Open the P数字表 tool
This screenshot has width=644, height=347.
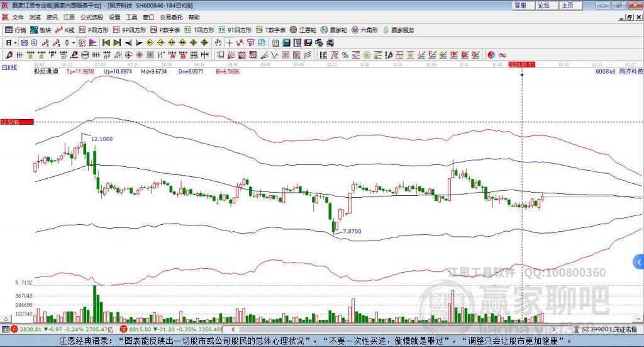(x=165, y=30)
